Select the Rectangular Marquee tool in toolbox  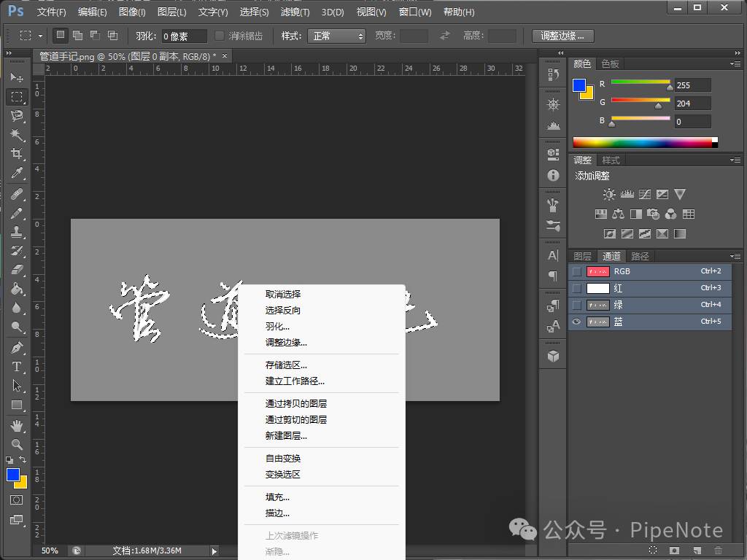click(17, 97)
